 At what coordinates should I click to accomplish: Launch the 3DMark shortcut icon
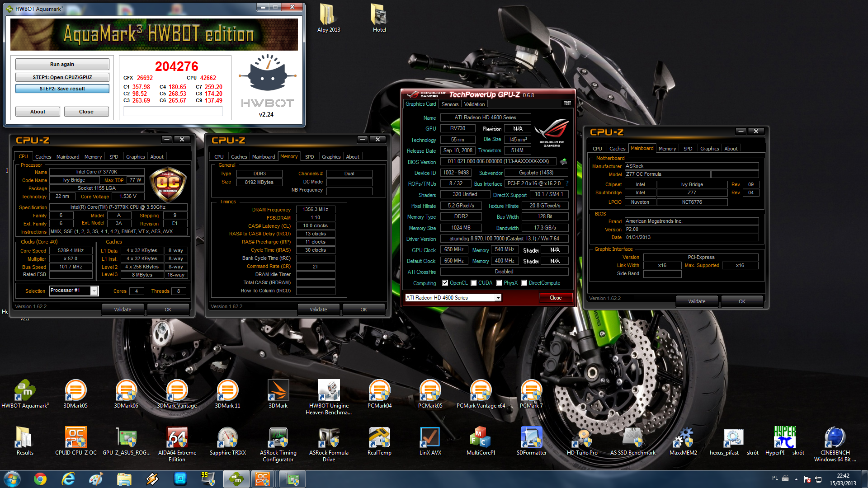click(278, 393)
